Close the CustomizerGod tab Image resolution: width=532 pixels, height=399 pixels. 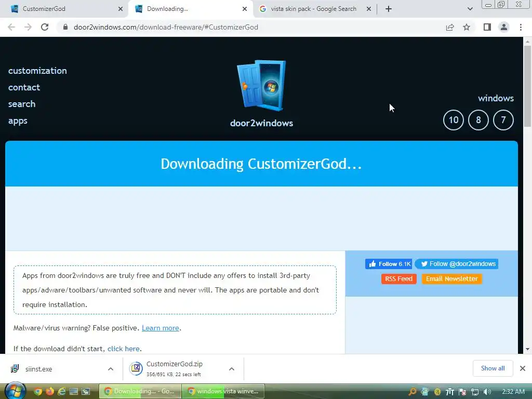(121, 9)
